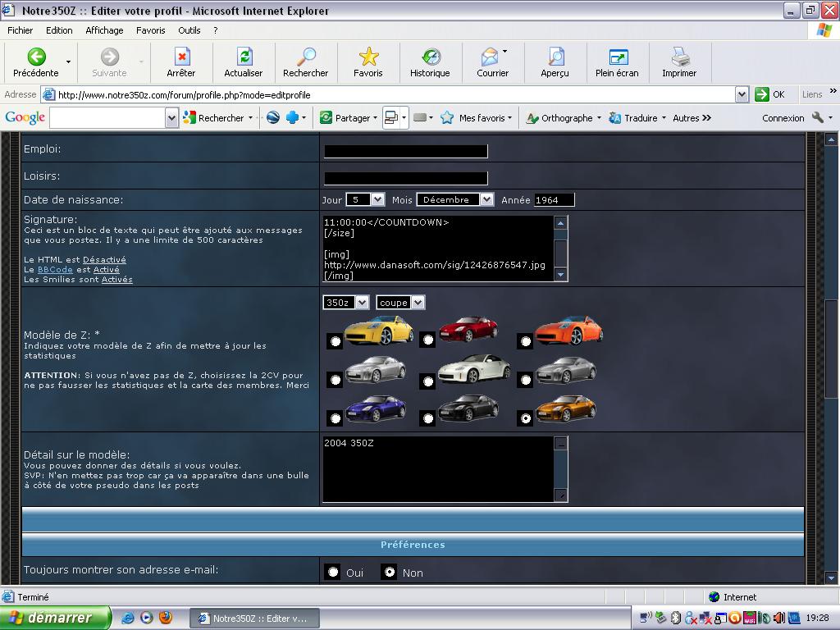Select the red 350Z radio button

click(x=427, y=340)
